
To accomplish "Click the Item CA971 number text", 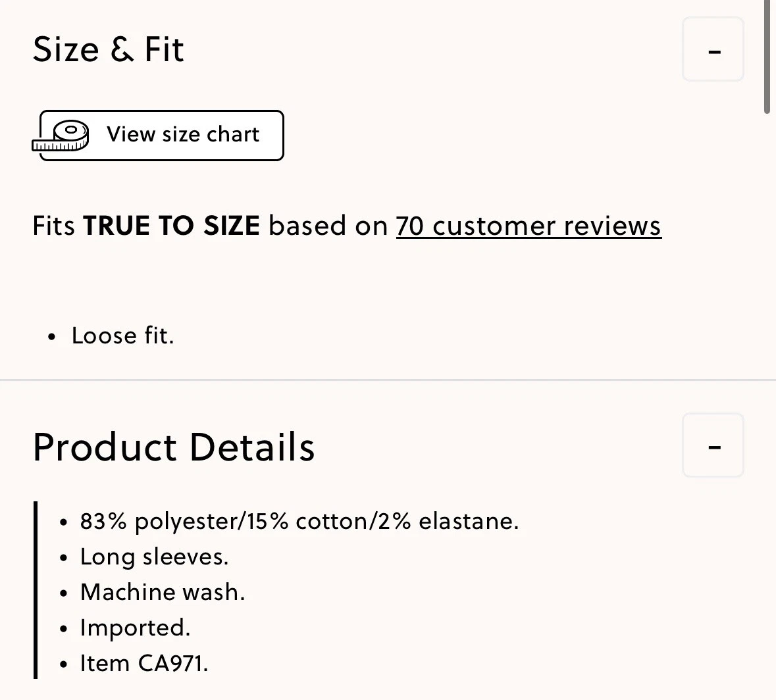I will tap(143, 663).
